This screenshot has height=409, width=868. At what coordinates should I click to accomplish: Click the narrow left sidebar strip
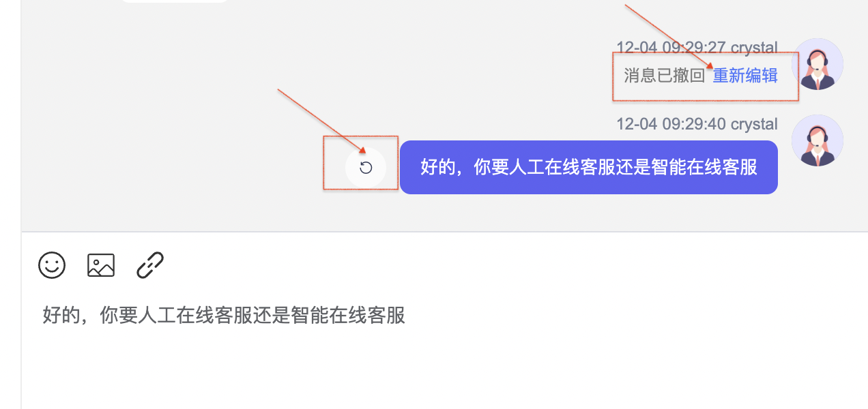coord(10,204)
